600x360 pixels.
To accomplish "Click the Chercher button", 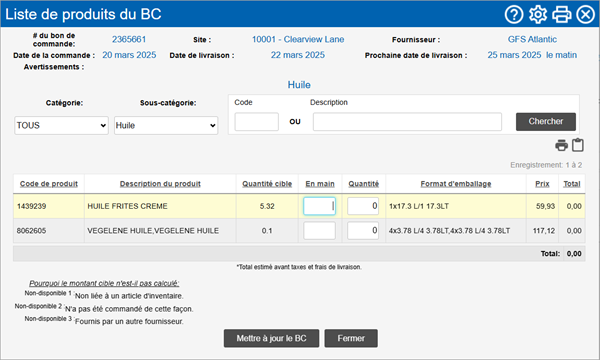I will tap(546, 122).
